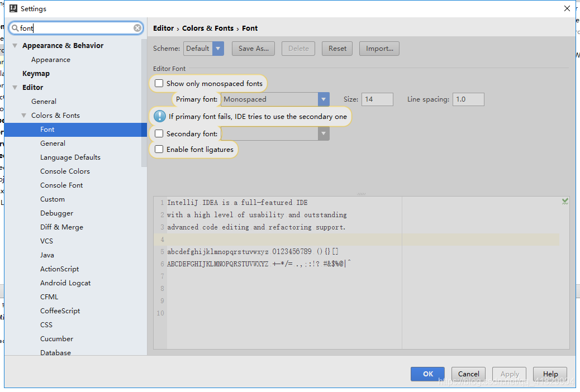Enable font ligatures checkbox
The width and height of the screenshot is (580, 392).
click(159, 149)
